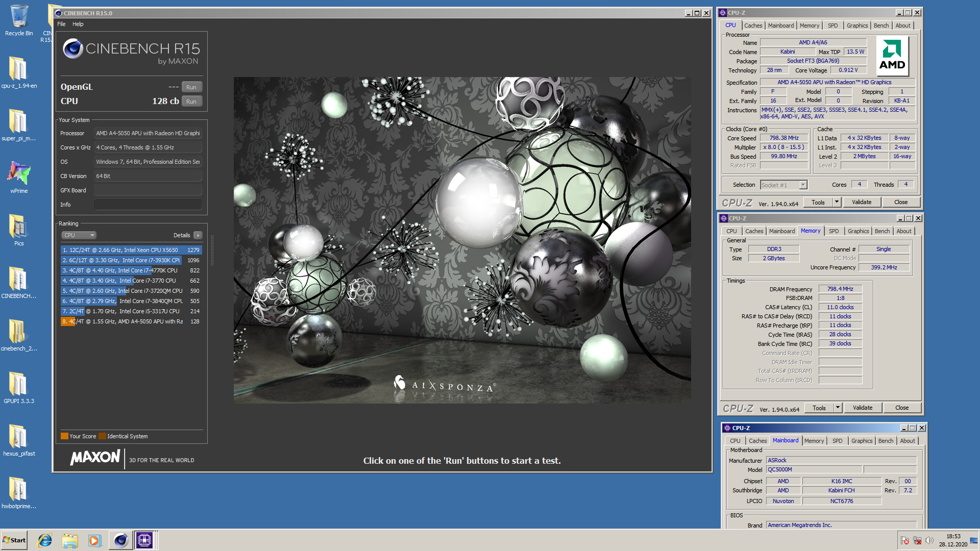Click Validate in top CPU-Z window
Image resolution: width=980 pixels, height=551 pixels.
tap(862, 203)
